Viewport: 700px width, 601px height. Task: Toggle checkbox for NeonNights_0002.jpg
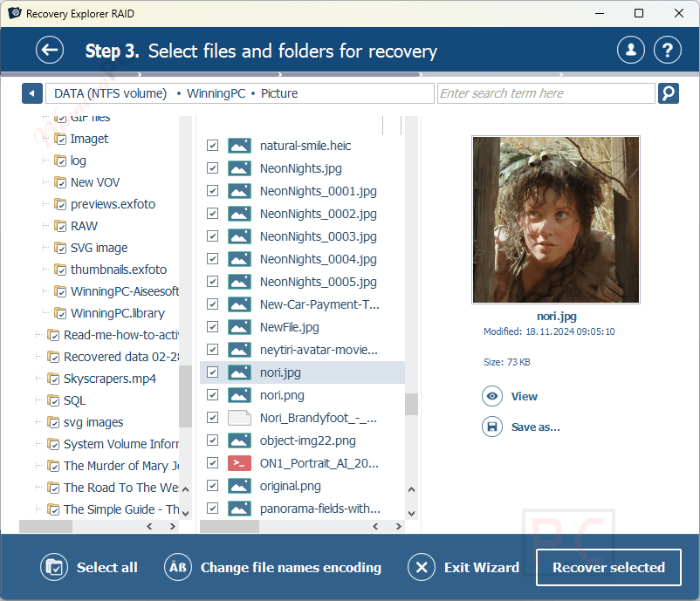tap(212, 214)
